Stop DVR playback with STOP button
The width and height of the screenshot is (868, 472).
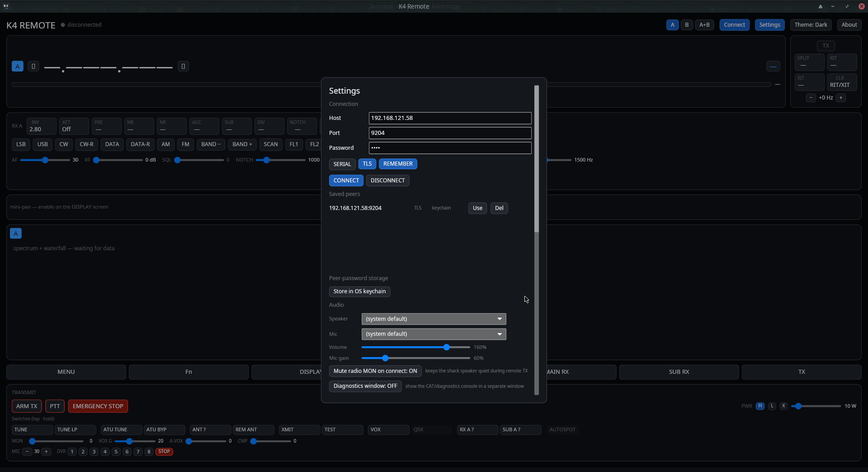click(164, 452)
